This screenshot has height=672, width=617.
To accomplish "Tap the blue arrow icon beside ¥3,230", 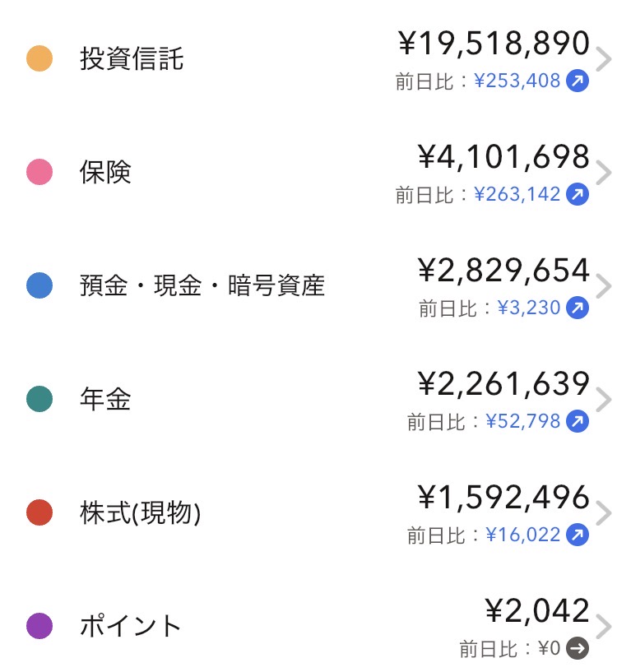I will (578, 308).
